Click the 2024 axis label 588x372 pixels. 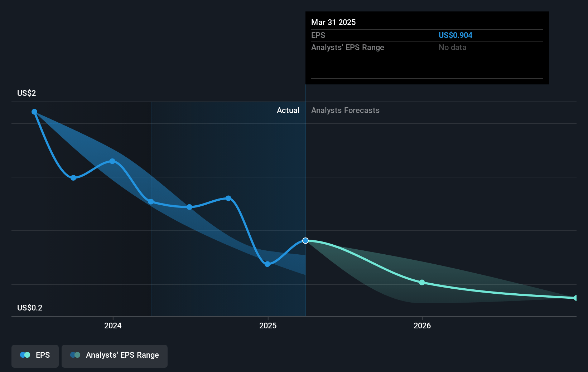(x=113, y=325)
